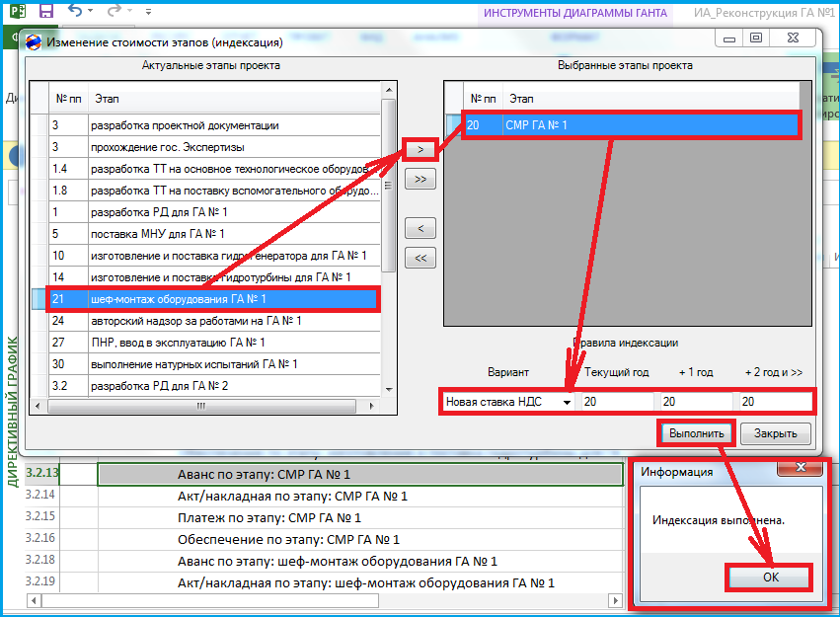Click the +1 год value field
The width and height of the screenshot is (840, 617).
696,402
